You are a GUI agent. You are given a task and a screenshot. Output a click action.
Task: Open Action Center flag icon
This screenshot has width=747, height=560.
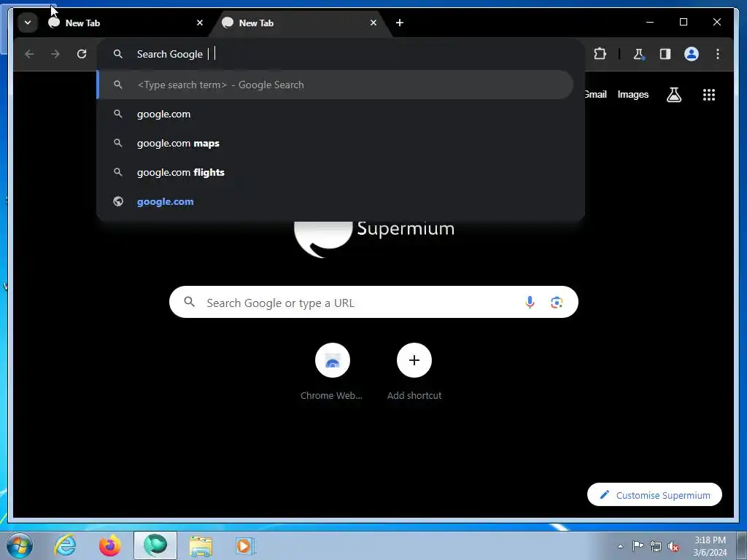pyautogui.click(x=638, y=546)
